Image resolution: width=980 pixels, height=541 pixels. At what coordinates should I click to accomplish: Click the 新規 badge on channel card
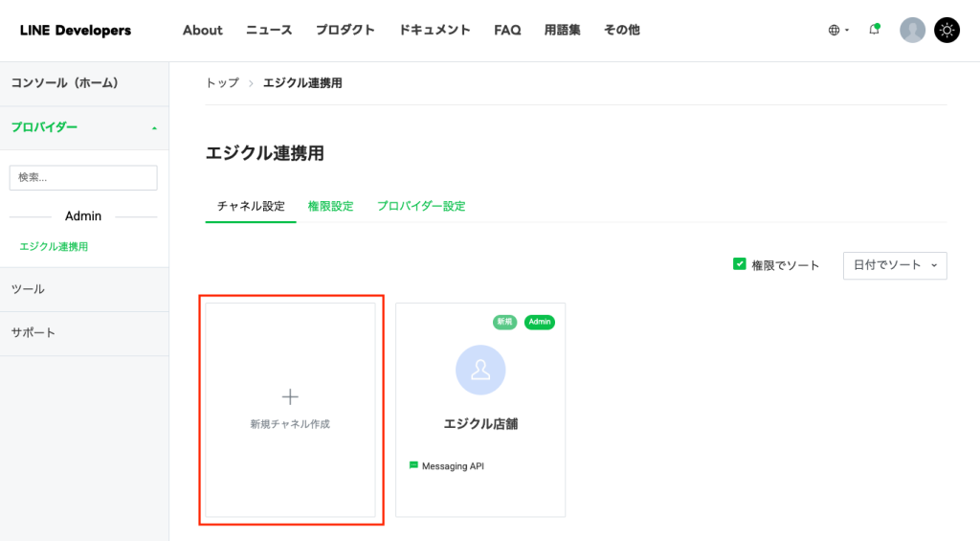[x=504, y=322]
